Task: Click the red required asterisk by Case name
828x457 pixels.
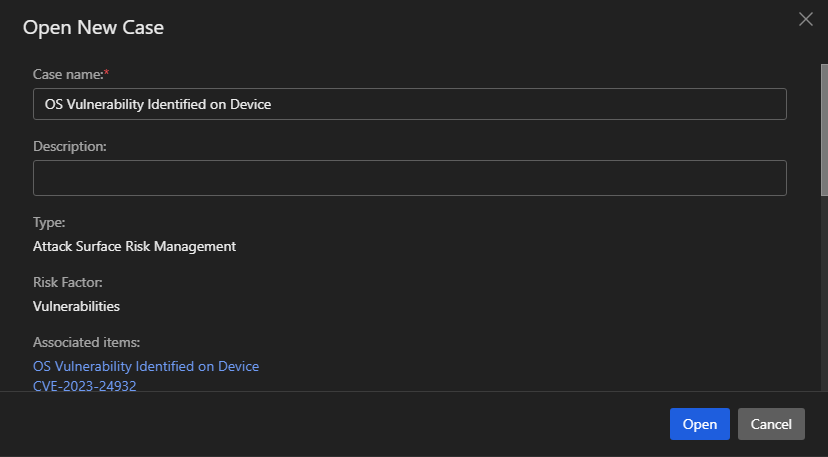Action: click(106, 72)
